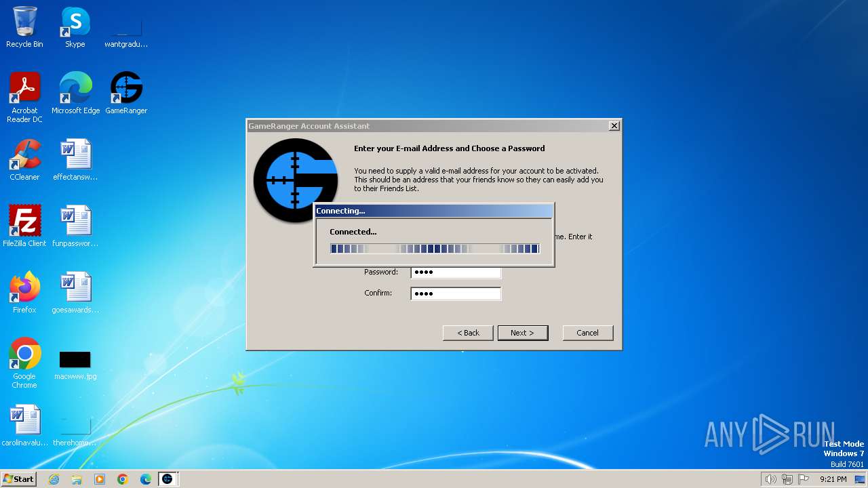Launch Google Chrome desktop shortcut
Screen dimensions: 868x488
24,363
